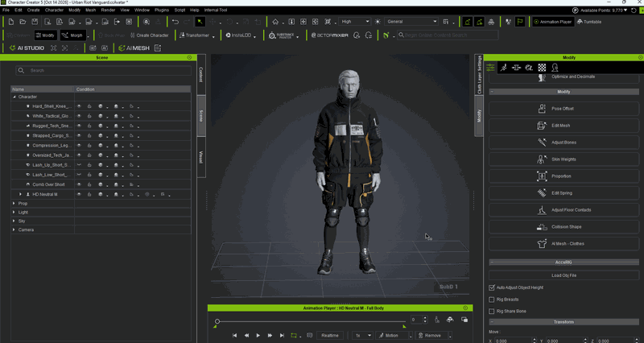This screenshot has width=644, height=343.
Task: Open the Adjust Bones tool
Action: point(564,143)
